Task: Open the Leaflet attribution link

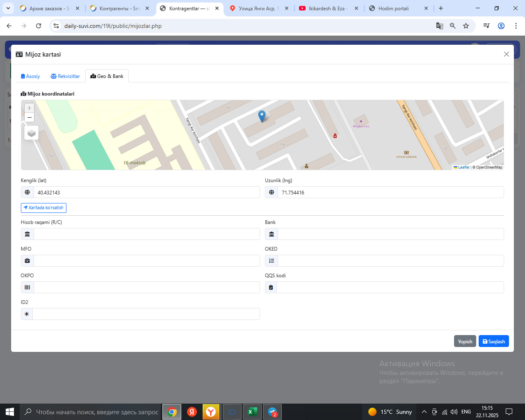Action: [x=463, y=167]
